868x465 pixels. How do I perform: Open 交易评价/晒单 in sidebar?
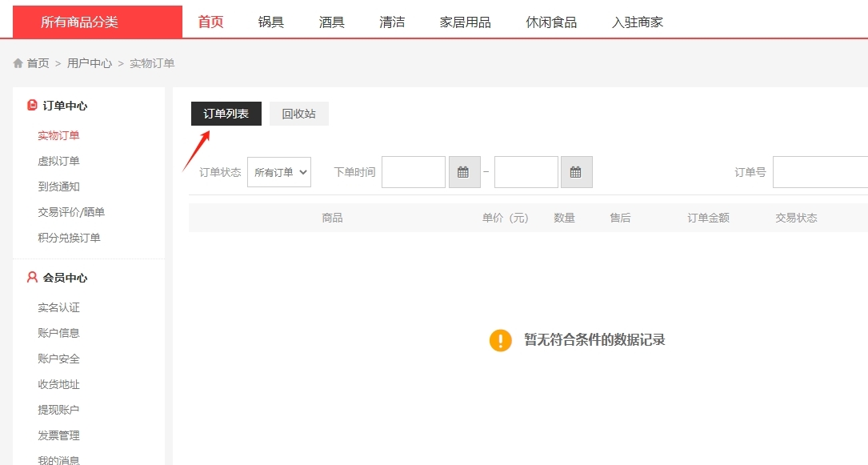71,212
